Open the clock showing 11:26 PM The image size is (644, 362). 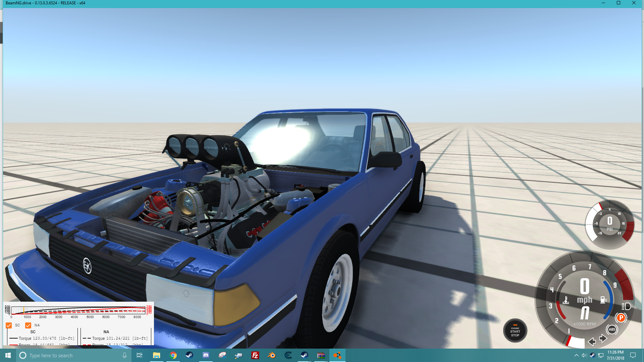615,355
